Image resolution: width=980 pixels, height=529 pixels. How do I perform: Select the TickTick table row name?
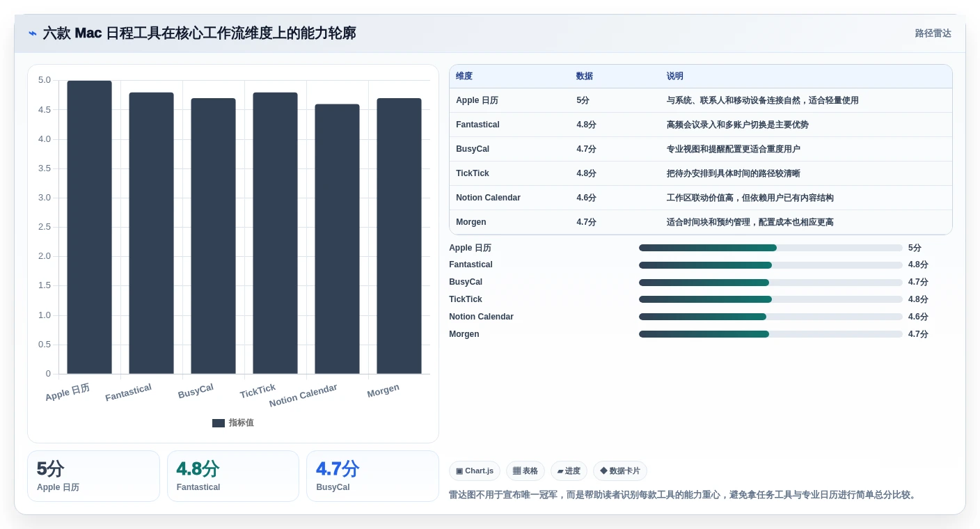point(473,173)
